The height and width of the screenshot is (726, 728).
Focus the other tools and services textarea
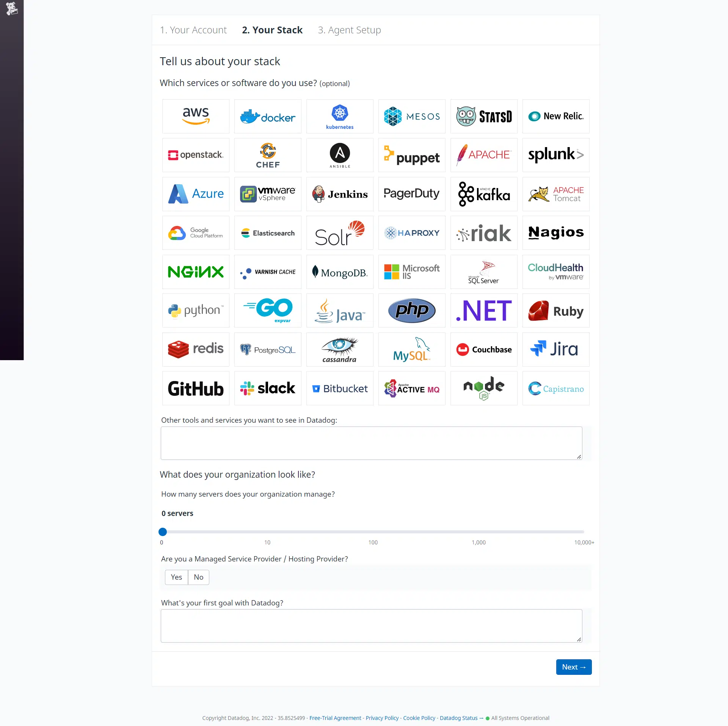tap(372, 443)
